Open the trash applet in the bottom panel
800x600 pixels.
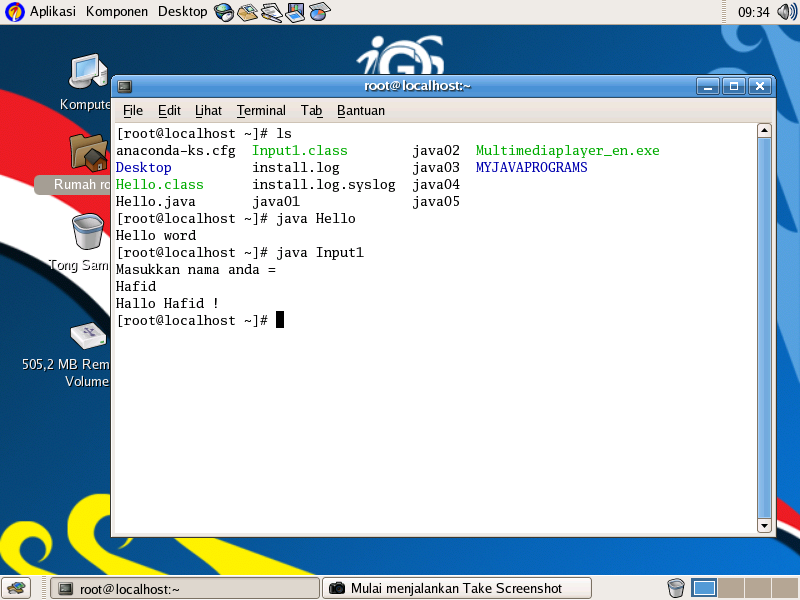(x=676, y=588)
